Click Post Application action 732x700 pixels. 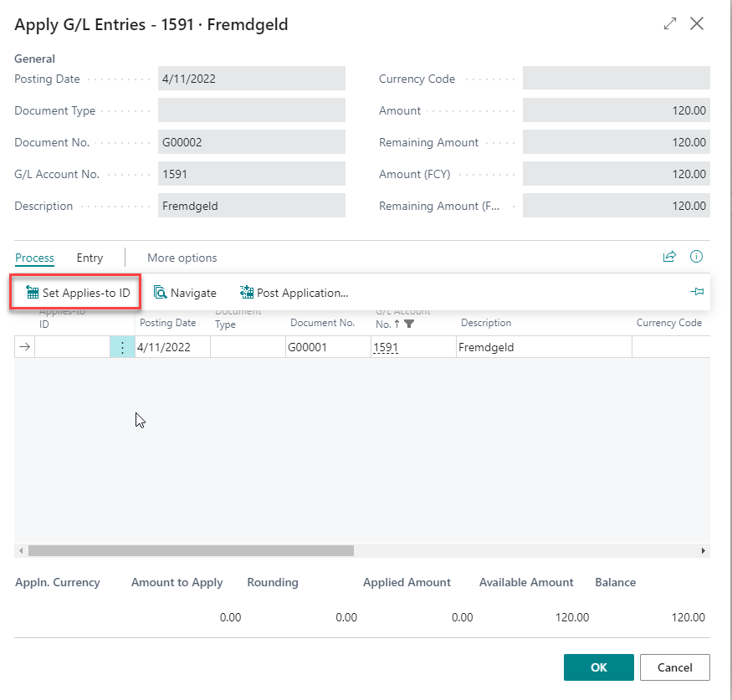[x=294, y=293]
